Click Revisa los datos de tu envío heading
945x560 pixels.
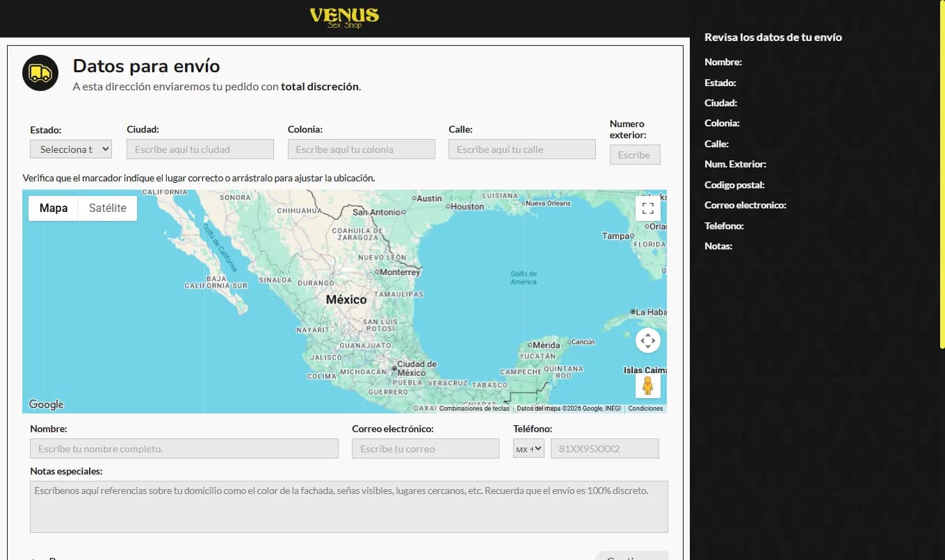(x=773, y=38)
